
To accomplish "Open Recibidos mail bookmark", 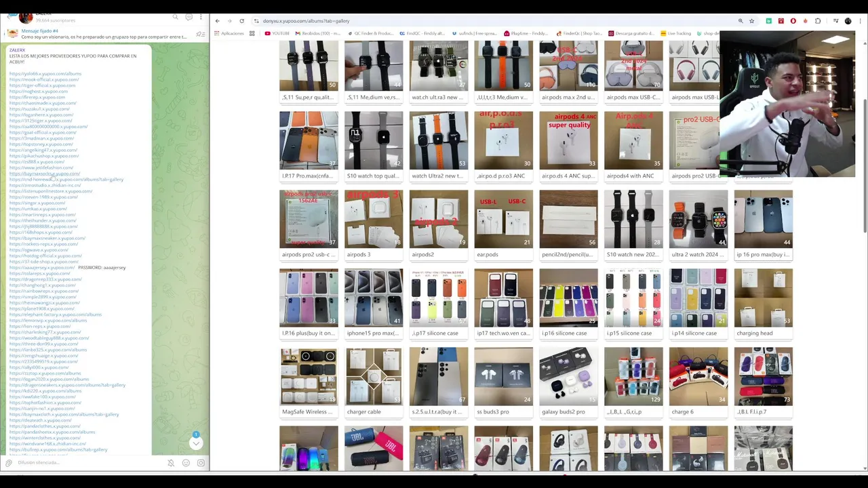I will 318,33.
